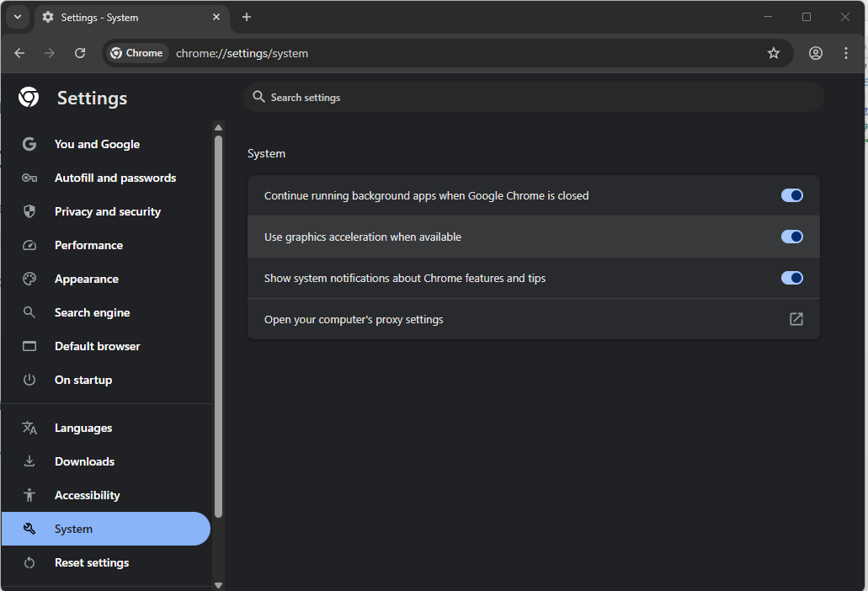
Task: Close the Settings - System tab
Action: point(216,17)
